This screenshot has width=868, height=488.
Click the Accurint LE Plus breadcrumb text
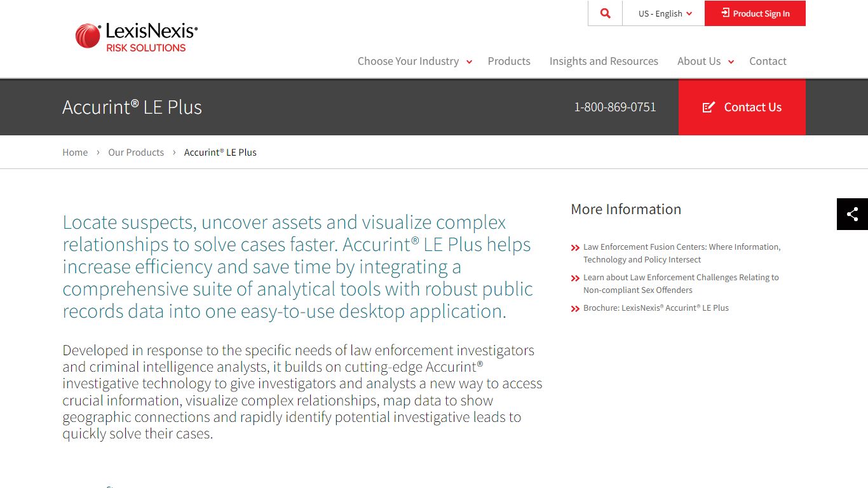point(220,152)
